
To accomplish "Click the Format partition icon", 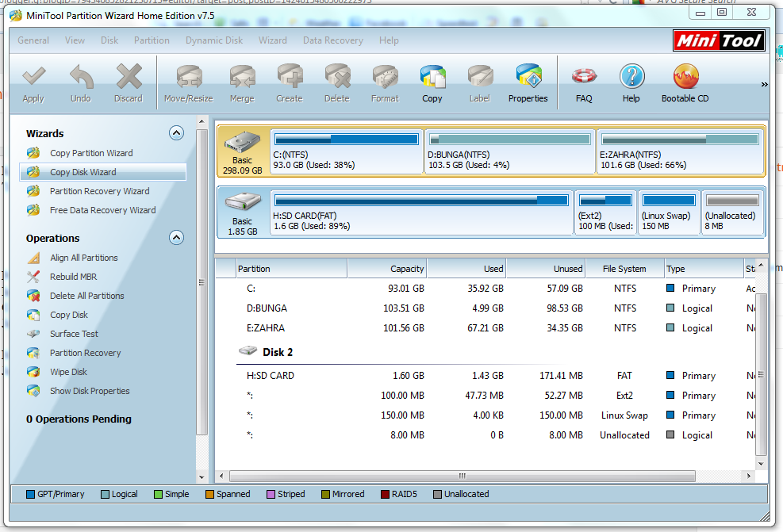I will [385, 78].
